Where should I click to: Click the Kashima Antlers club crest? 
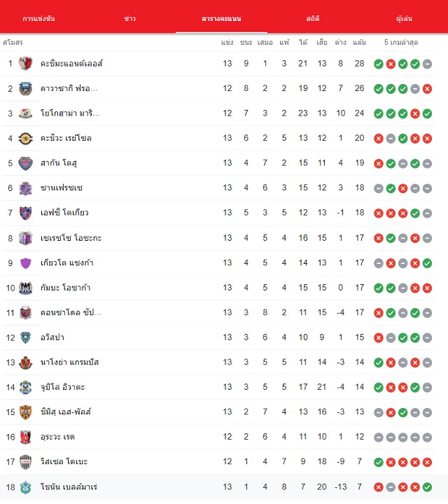(25, 63)
